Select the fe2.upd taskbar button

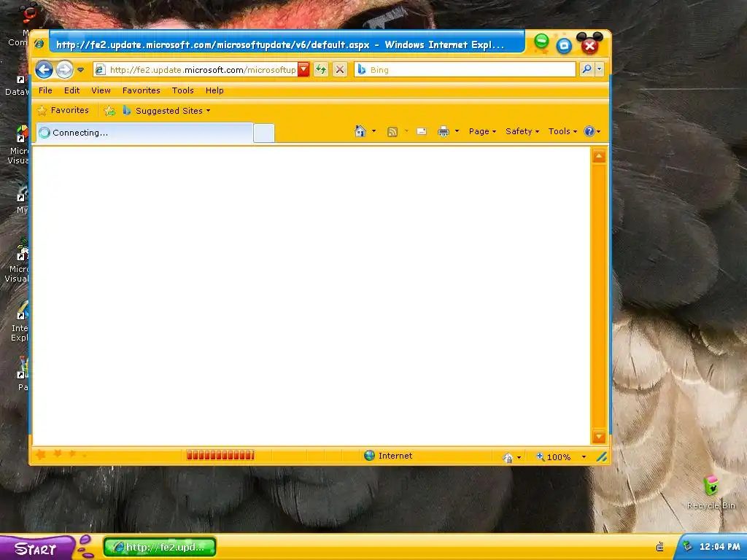[160, 547]
